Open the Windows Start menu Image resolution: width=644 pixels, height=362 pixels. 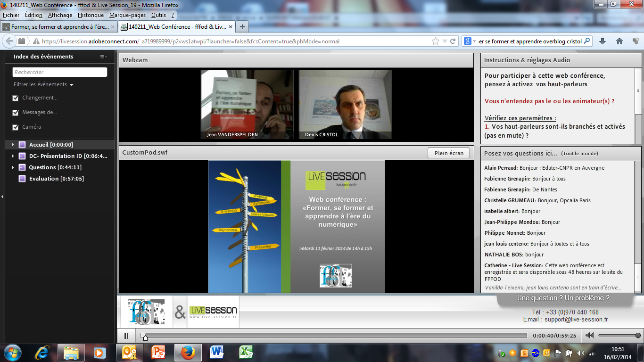tap(13, 353)
